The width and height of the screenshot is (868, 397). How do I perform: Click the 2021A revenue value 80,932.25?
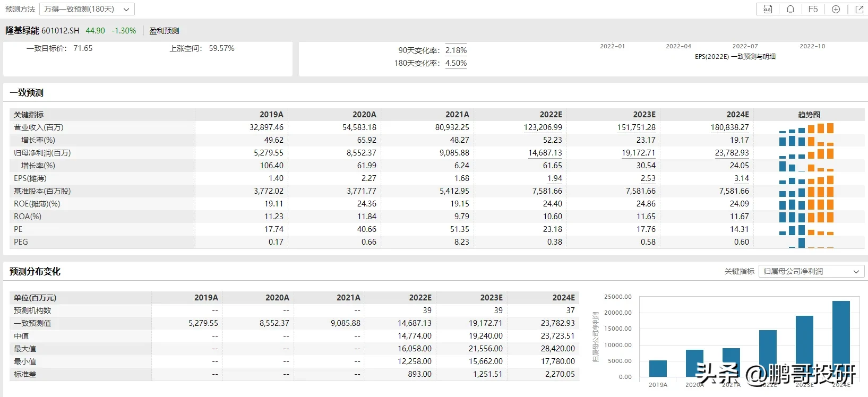pos(452,127)
